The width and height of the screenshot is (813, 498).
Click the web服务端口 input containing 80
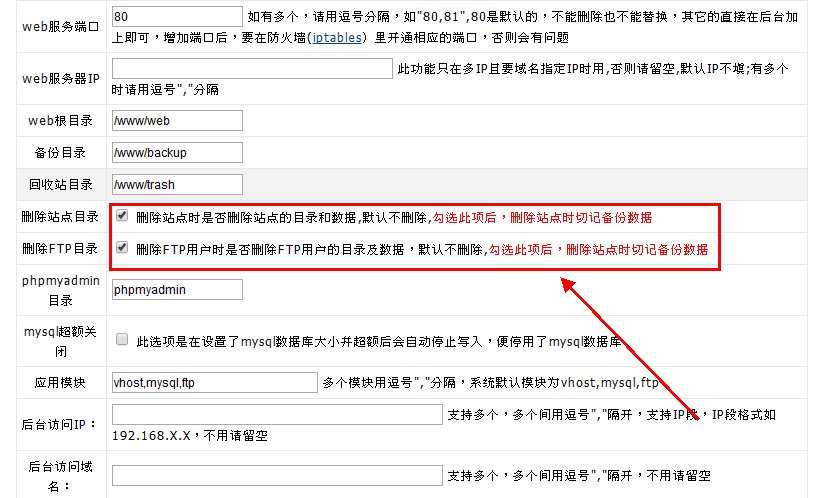click(177, 17)
